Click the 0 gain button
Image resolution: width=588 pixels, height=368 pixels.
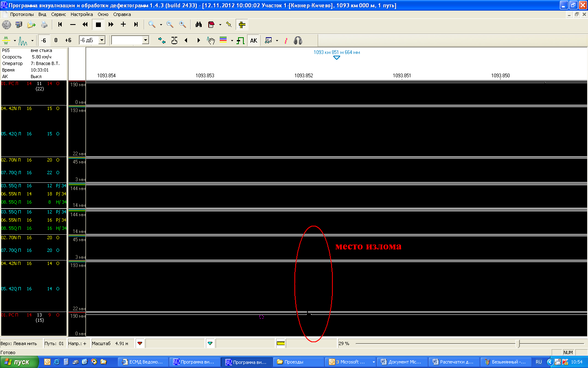(x=56, y=40)
